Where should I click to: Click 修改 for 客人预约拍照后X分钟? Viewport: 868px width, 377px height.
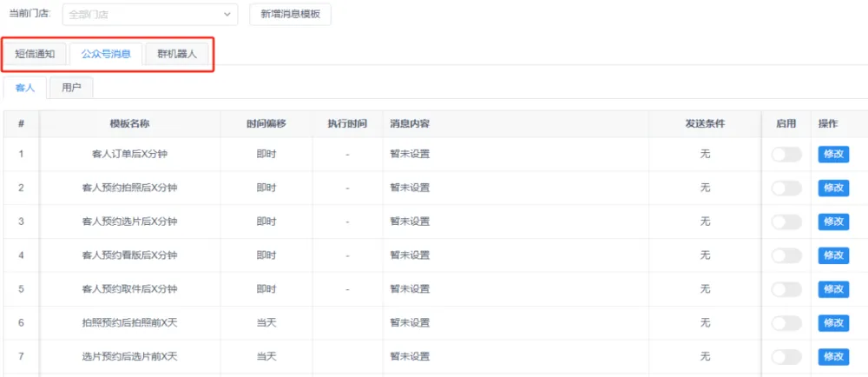(833, 188)
